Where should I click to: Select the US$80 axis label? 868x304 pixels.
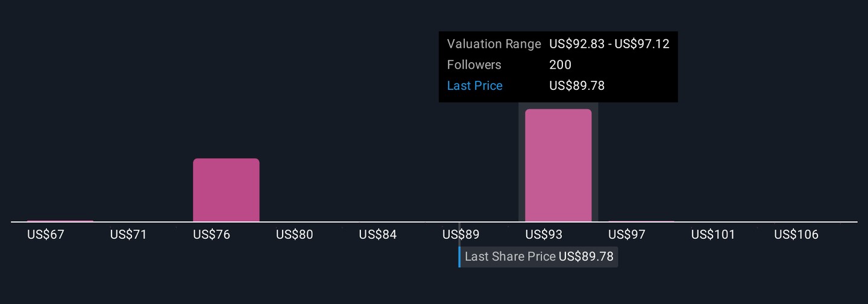(295, 235)
